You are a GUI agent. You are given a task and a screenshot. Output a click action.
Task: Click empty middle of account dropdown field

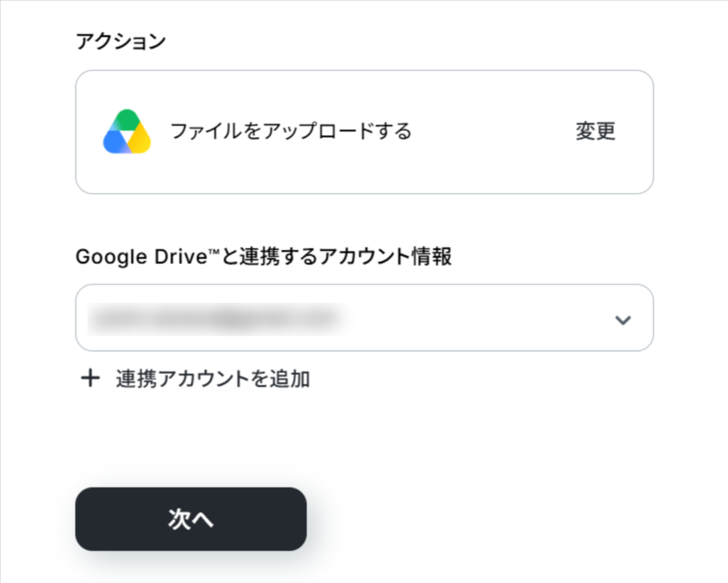click(x=478, y=318)
